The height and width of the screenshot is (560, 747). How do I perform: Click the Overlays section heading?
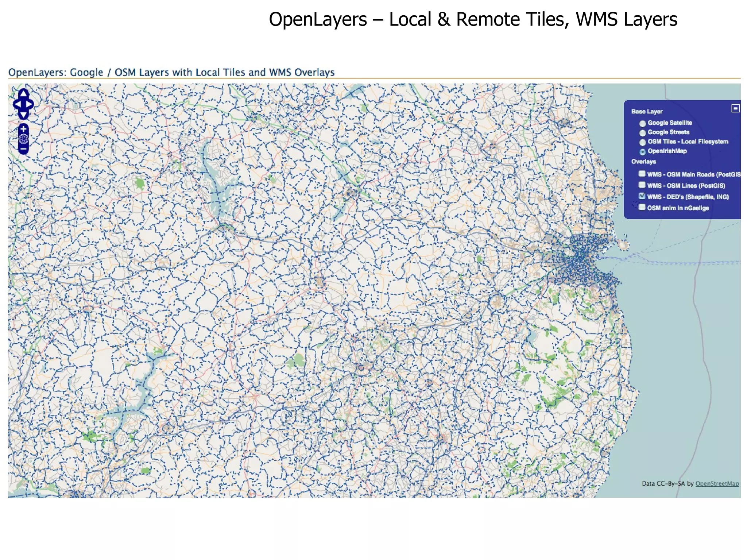pyautogui.click(x=643, y=161)
